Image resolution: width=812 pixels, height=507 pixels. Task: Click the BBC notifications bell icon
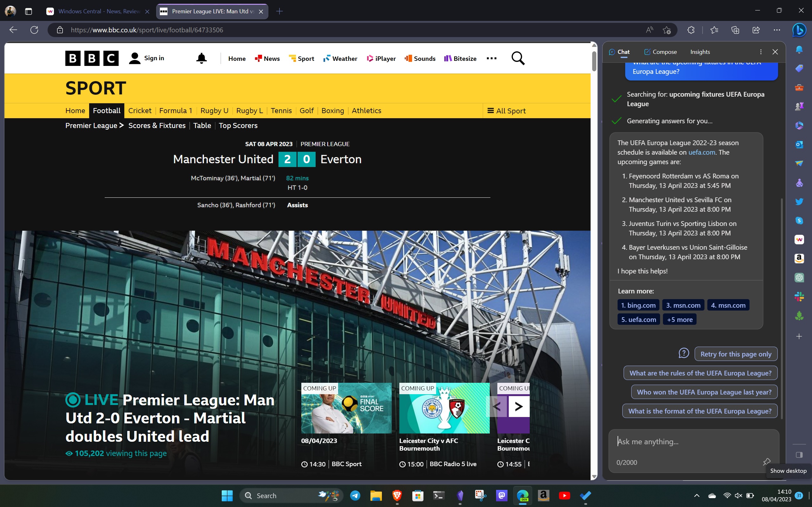(202, 58)
